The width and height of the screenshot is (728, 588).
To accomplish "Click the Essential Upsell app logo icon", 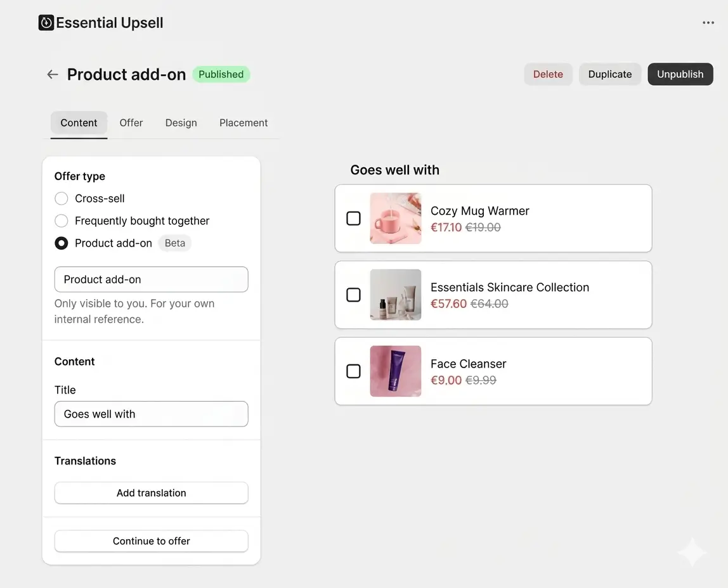I will [46, 23].
